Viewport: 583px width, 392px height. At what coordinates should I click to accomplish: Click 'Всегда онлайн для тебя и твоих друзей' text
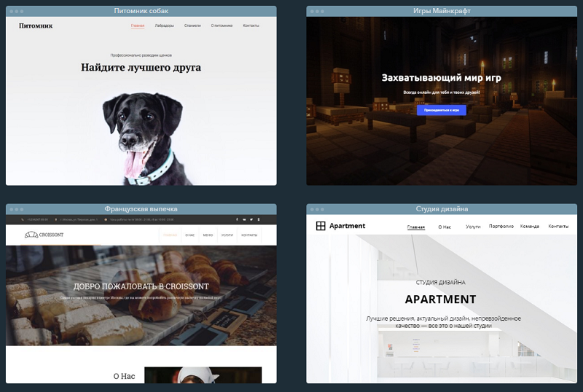click(x=442, y=93)
